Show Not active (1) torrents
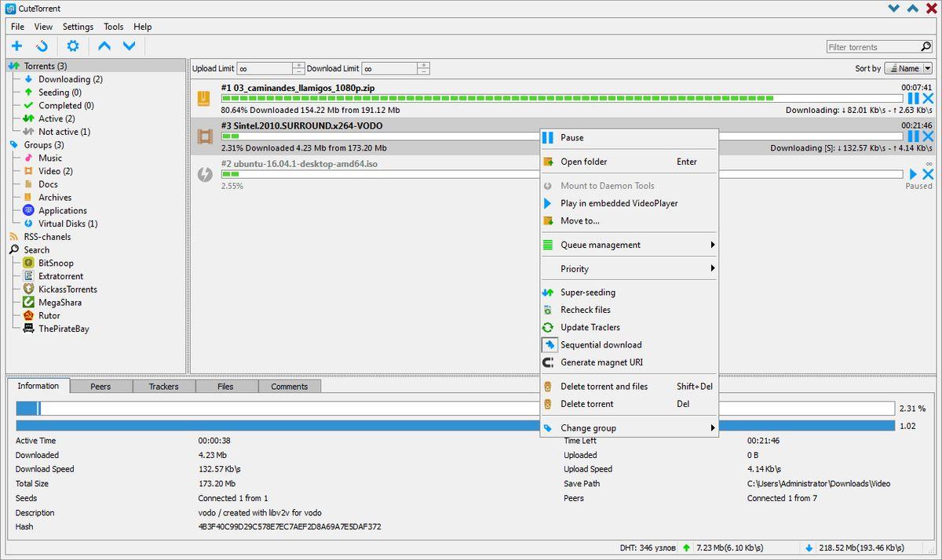 click(64, 132)
